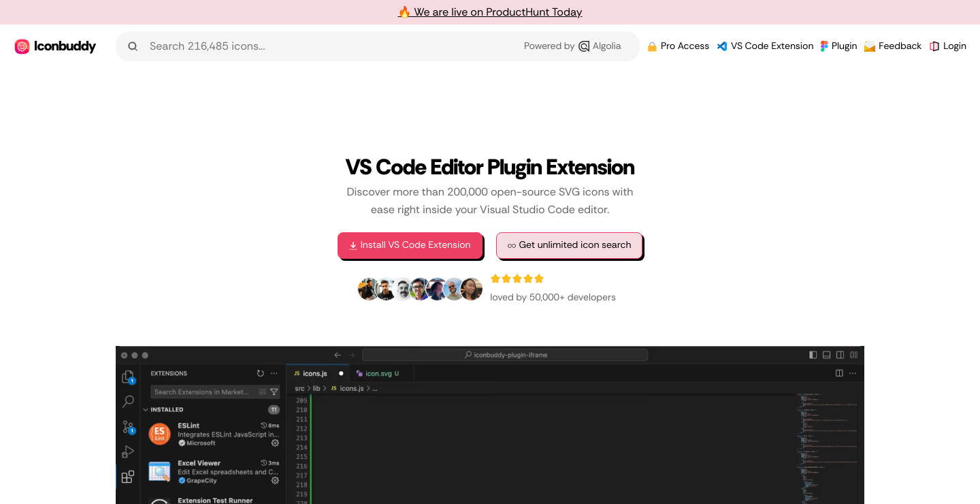Open the Extensions panel more actions menu

[274, 373]
